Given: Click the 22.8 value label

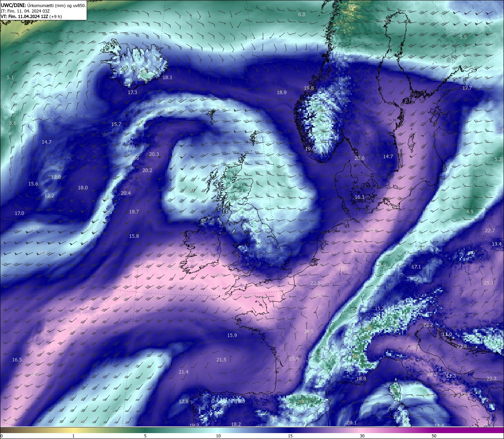Looking at the screenshot, I should pos(315,283).
